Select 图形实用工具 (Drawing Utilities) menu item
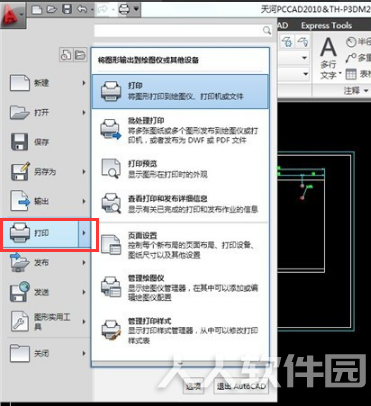Viewport: 371px width, 406px height. coord(48,321)
